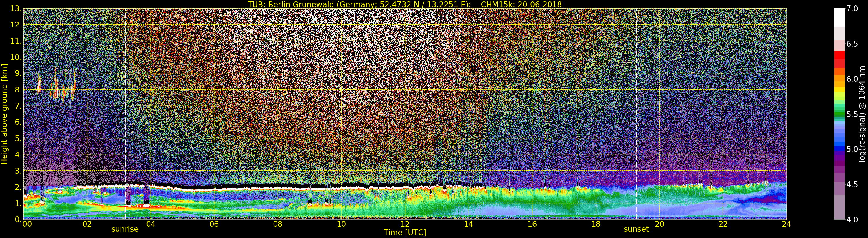Image resolution: width=868 pixels, height=238 pixels.
Task: Select the Height above ground axis label
Action: click(x=4, y=114)
